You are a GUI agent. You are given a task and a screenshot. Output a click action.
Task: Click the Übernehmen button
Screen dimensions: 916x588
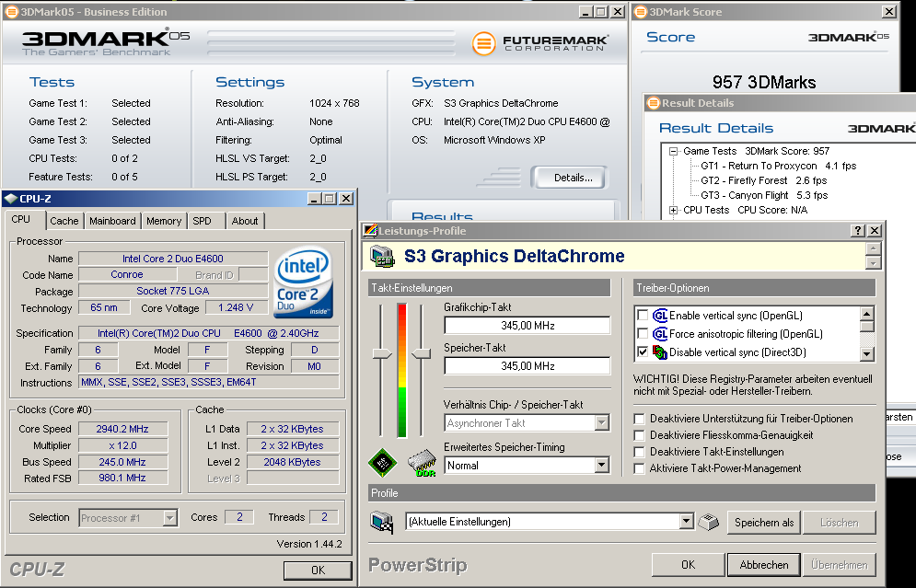(840, 565)
